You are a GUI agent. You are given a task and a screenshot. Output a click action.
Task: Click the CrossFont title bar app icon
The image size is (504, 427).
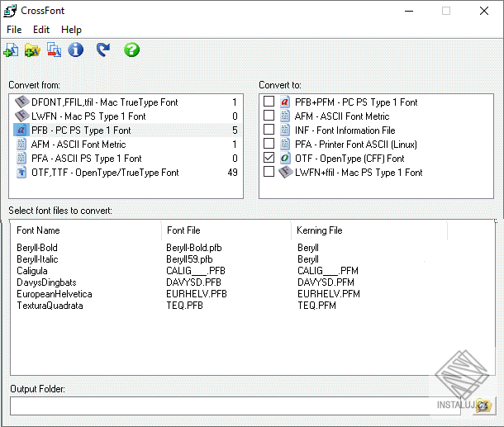click(x=11, y=11)
